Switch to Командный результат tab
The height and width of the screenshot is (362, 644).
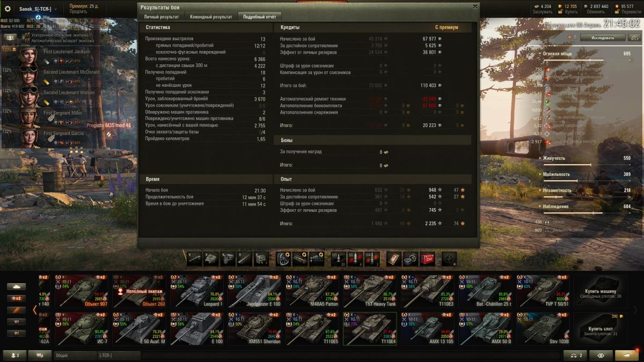pyautogui.click(x=211, y=17)
